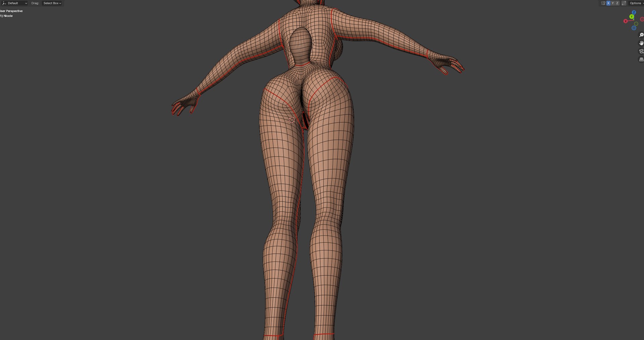The image size is (644, 340).
Task: Click the User Perspective label
Action: (11, 11)
